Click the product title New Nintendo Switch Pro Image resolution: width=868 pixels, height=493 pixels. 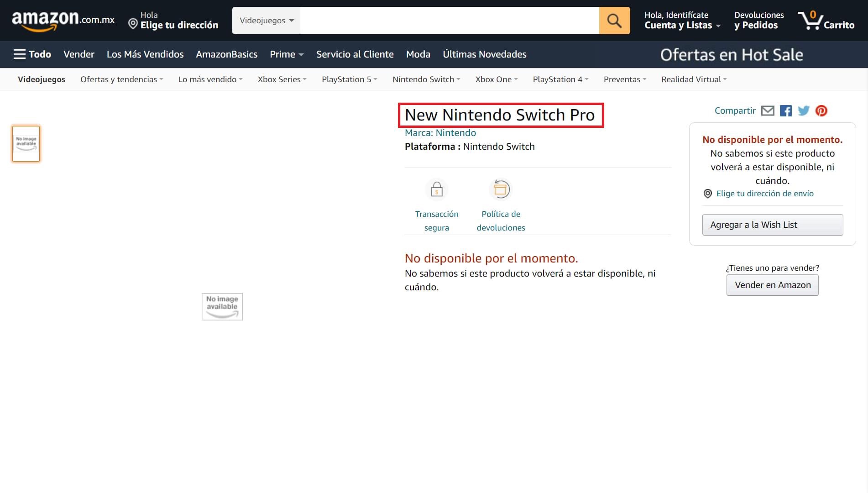tap(500, 115)
